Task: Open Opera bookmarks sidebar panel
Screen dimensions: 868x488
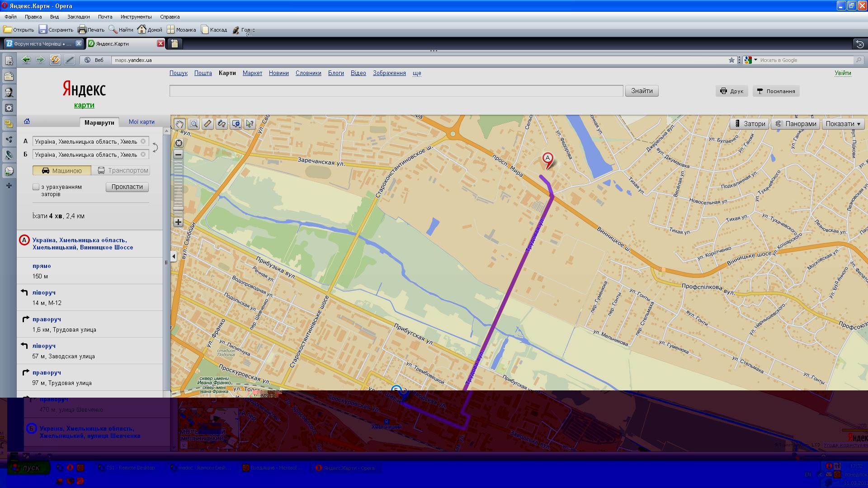Action: tap(9, 61)
